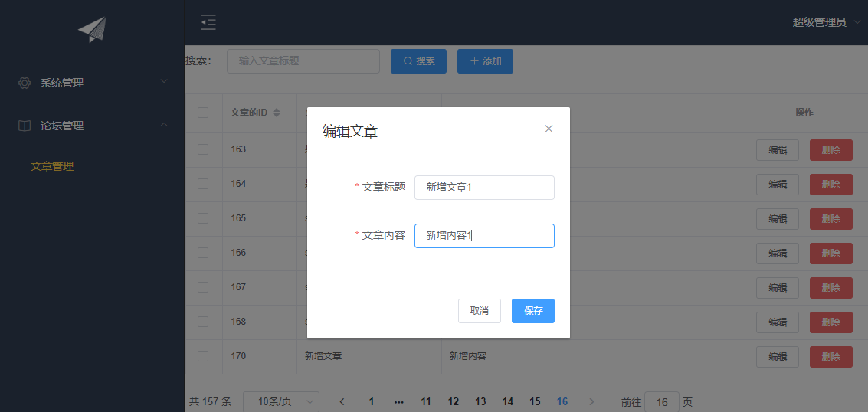Click 编辑 for row 165
Viewport: 868px width, 412px height.
pyautogui.click(x=778, y=219)
